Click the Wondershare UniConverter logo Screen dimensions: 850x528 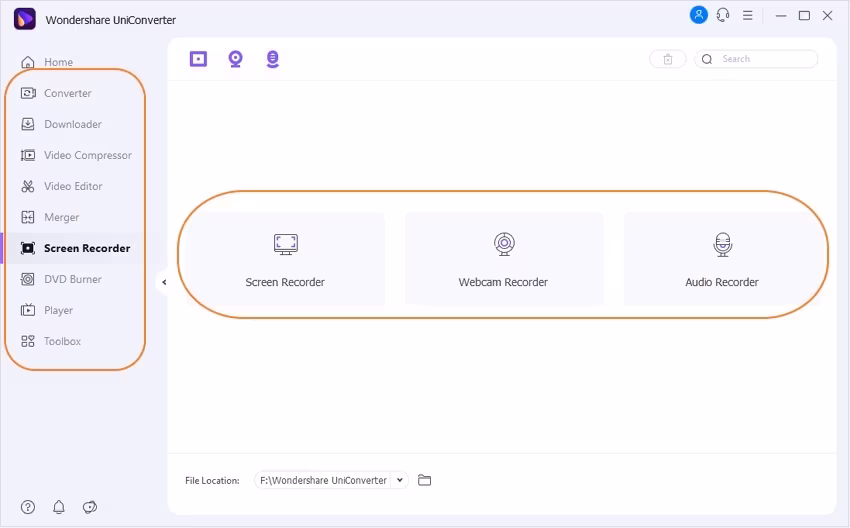(x=24, y=19)
